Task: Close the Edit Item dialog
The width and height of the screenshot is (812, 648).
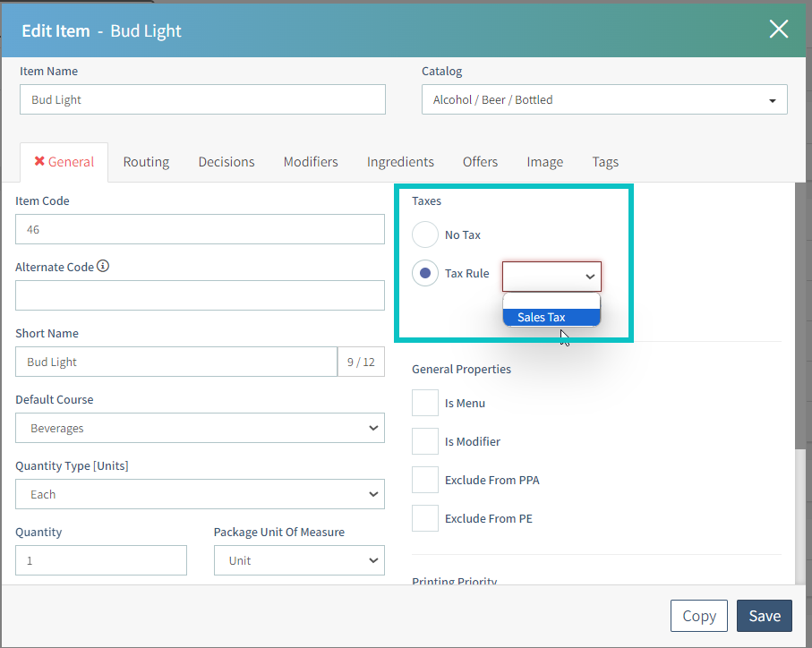Action: coord(778,30)
